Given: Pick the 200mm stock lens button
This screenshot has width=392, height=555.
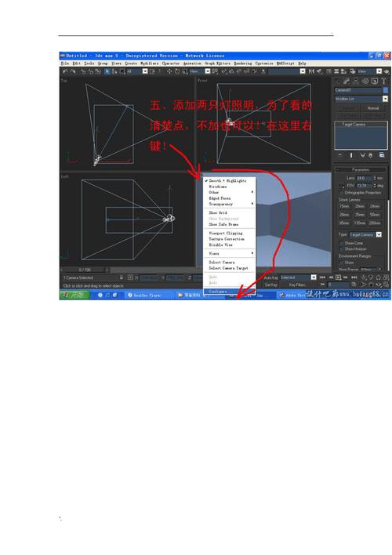Looking at the screenshot, I should [375, 223].
